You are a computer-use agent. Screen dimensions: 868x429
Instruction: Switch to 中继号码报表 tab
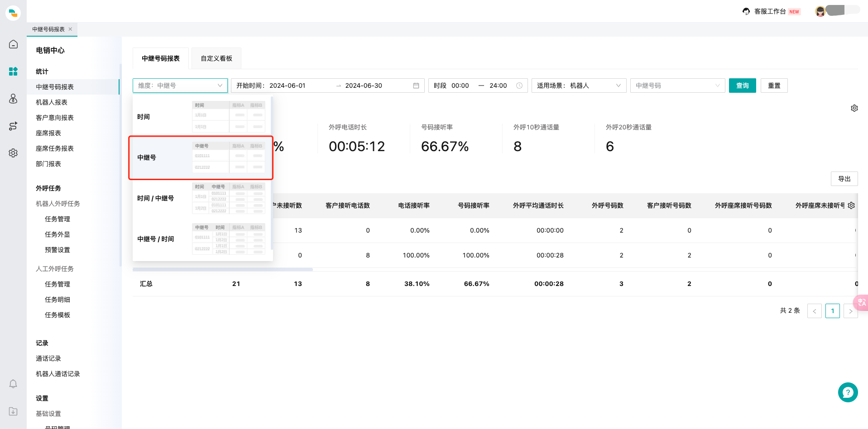(161, 58)
